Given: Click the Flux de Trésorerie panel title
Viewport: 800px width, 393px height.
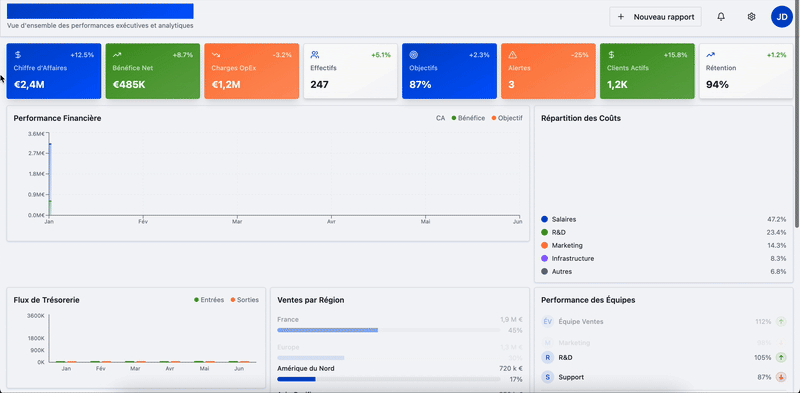Looking at the screenshot, I should tap(46, 300).
